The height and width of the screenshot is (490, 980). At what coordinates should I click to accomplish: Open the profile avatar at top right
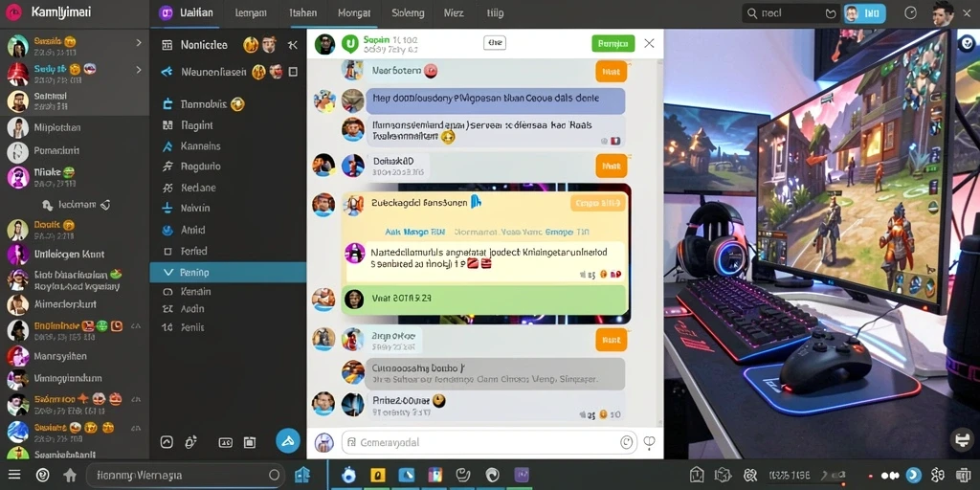click(x=943, y=13)
